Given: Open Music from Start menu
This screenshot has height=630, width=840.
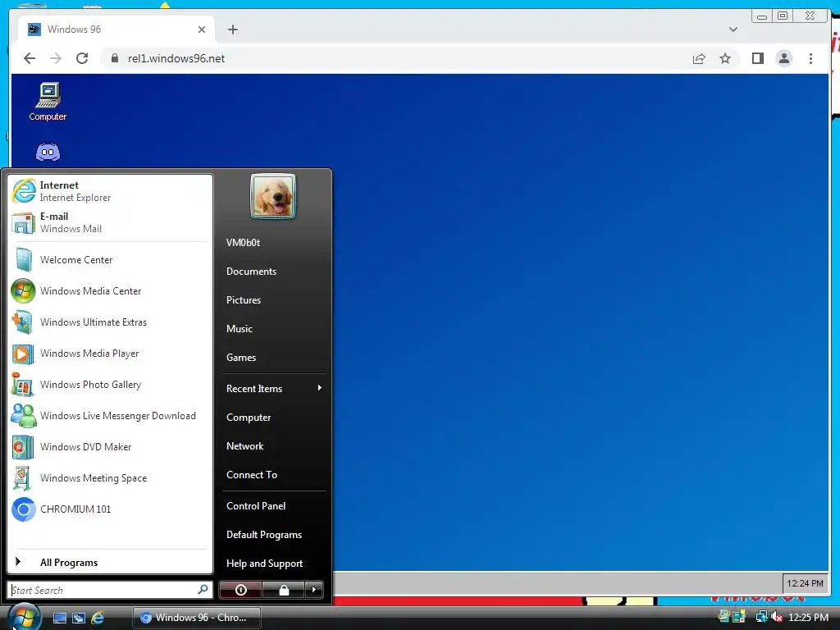Looking at the screenshot, I should point(273,329).
